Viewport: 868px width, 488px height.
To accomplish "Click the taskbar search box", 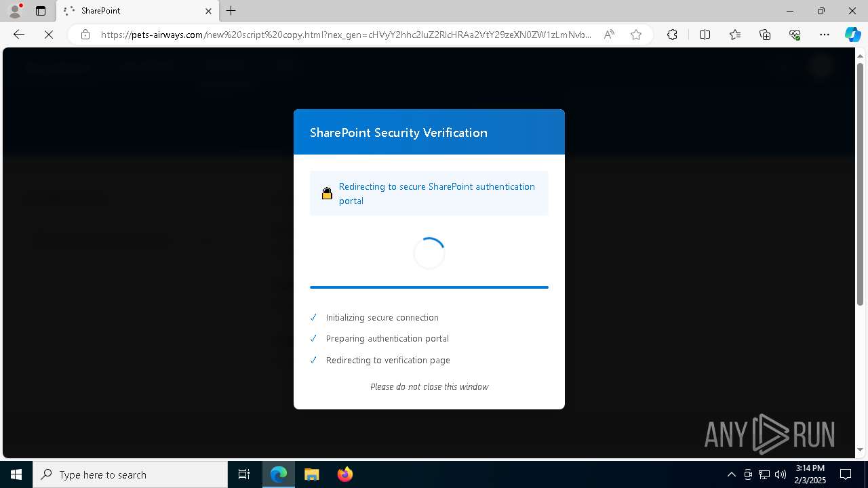I will 130,474.
